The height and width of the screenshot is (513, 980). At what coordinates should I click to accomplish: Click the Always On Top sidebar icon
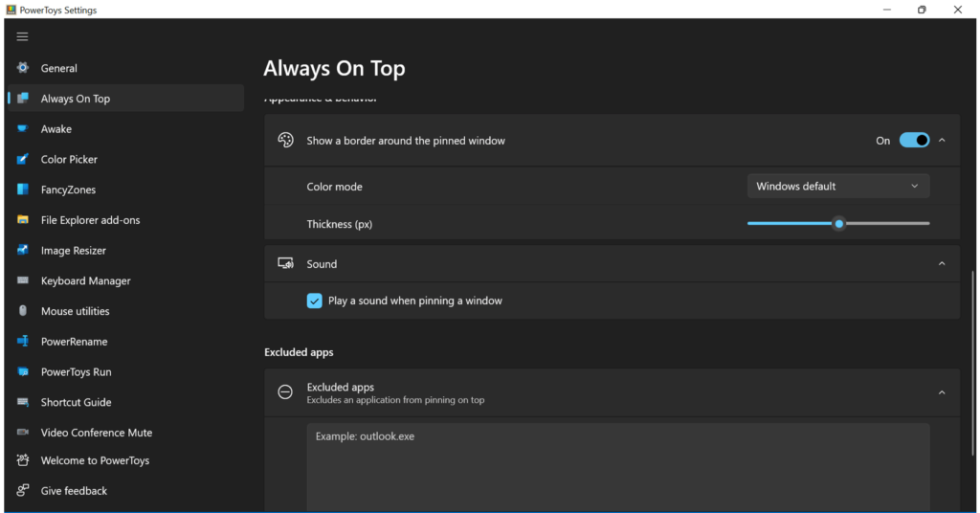[23, 98]
